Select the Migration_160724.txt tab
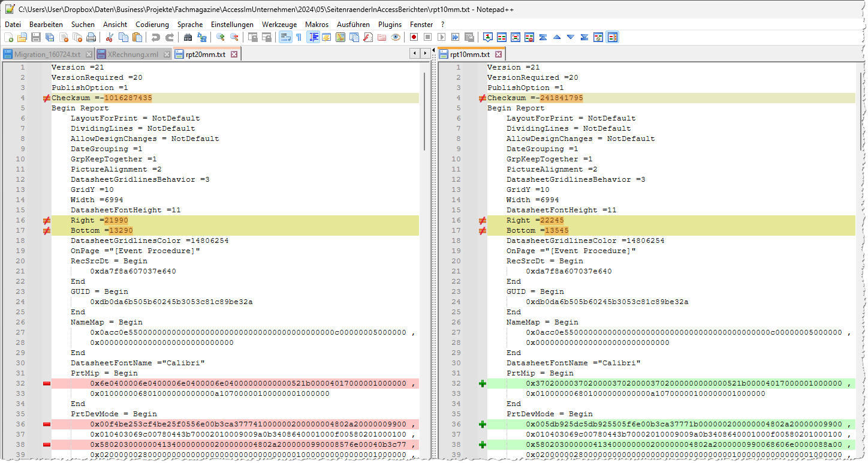The image size is (868, 463). (x=47, y=55)
